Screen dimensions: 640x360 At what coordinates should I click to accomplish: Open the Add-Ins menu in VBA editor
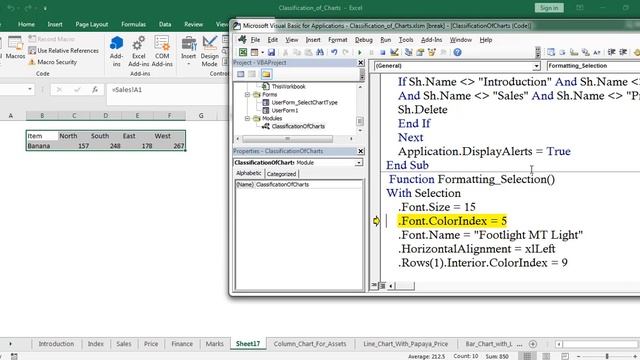click(431, 40)
